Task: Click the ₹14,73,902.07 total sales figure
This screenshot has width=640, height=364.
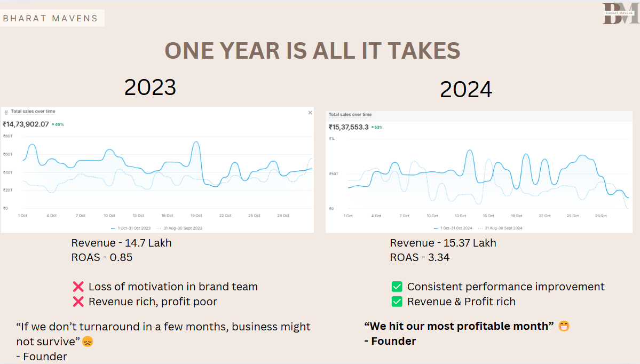Action: click(26, 124)
